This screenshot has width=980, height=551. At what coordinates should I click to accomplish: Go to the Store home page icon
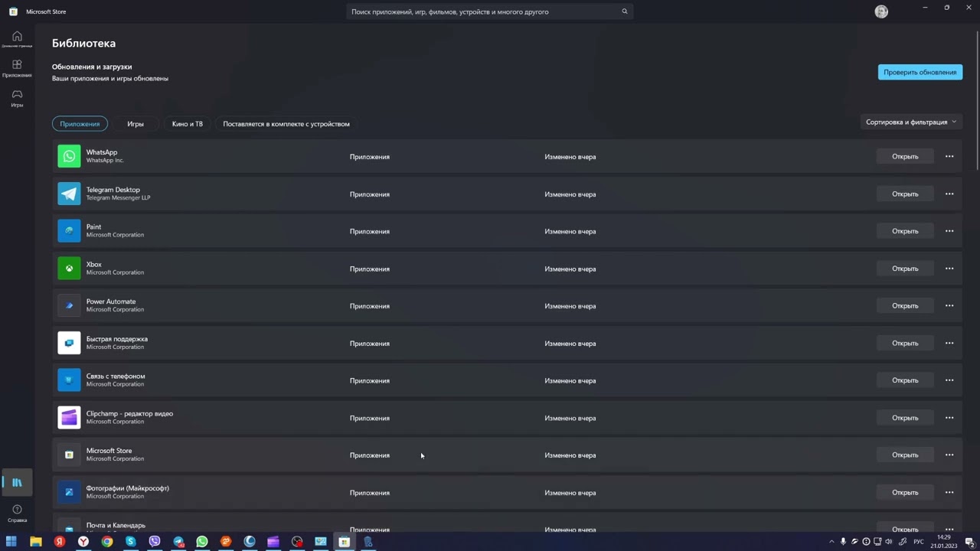pos(17,39)
